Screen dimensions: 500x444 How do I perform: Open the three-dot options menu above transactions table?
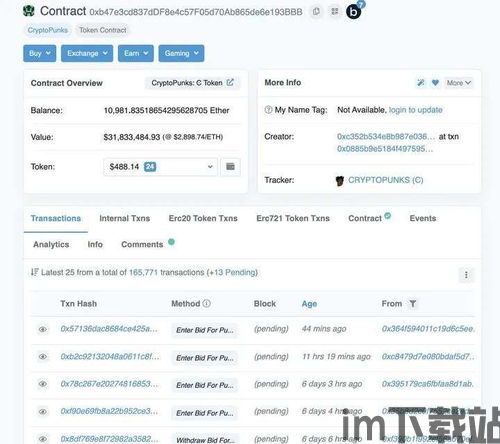466,275
